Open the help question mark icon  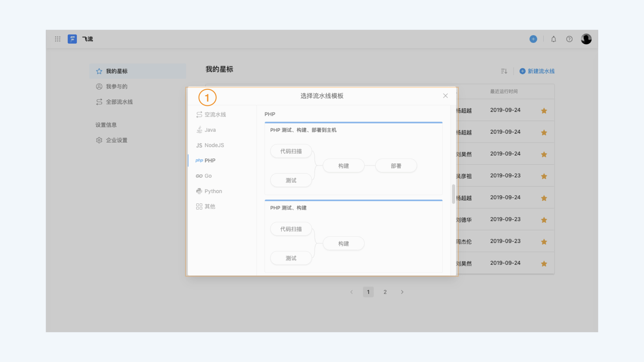click(570, 39)
